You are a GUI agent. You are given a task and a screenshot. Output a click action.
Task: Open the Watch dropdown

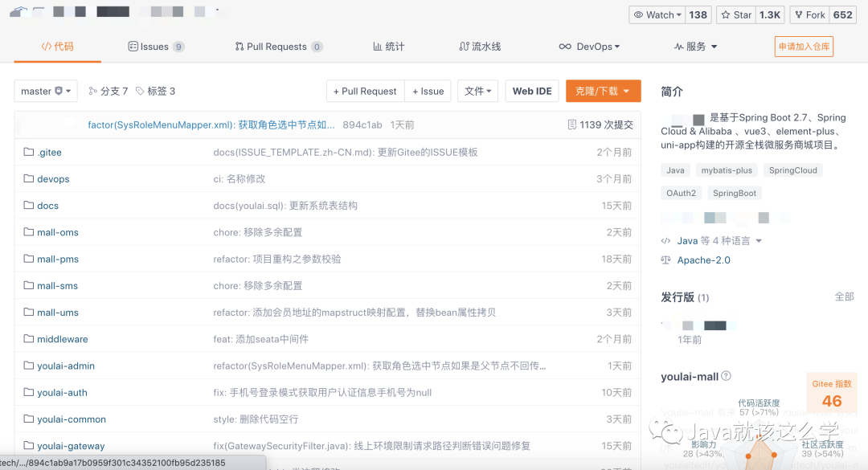click(x=657, y=15)
